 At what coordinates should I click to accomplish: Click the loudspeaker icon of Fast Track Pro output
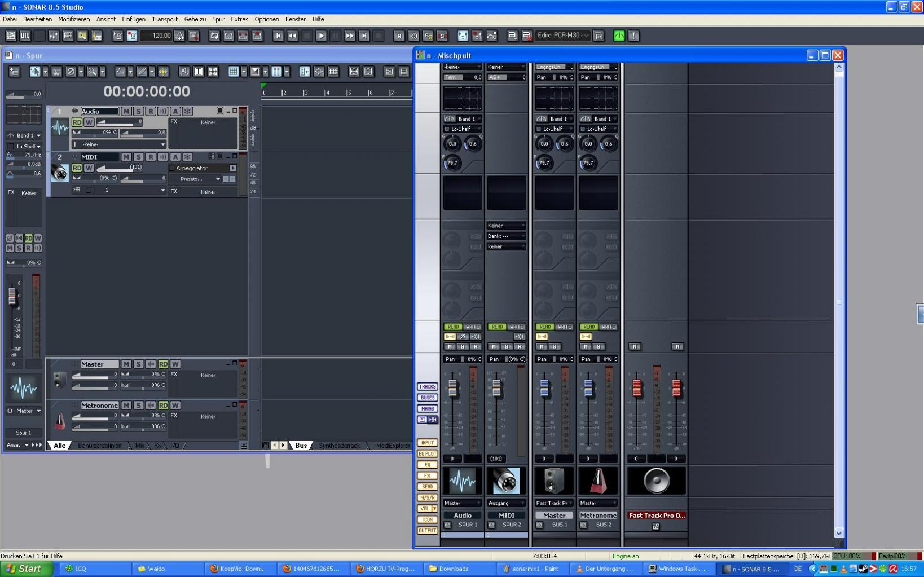(657, 481)
